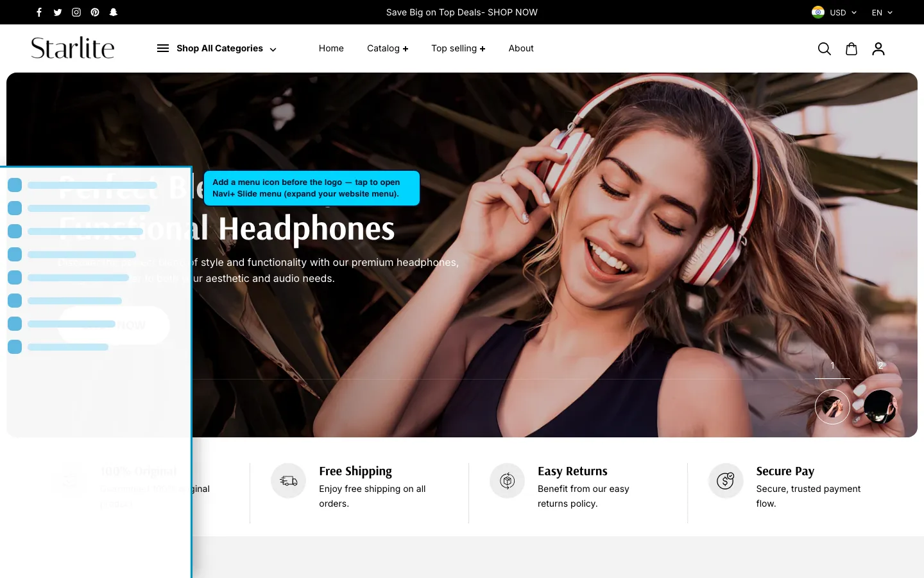Viewport: 924px width, 578px height.
Task: Click the Save Big SHOP NOW banner
Action: tap(462, 12)
